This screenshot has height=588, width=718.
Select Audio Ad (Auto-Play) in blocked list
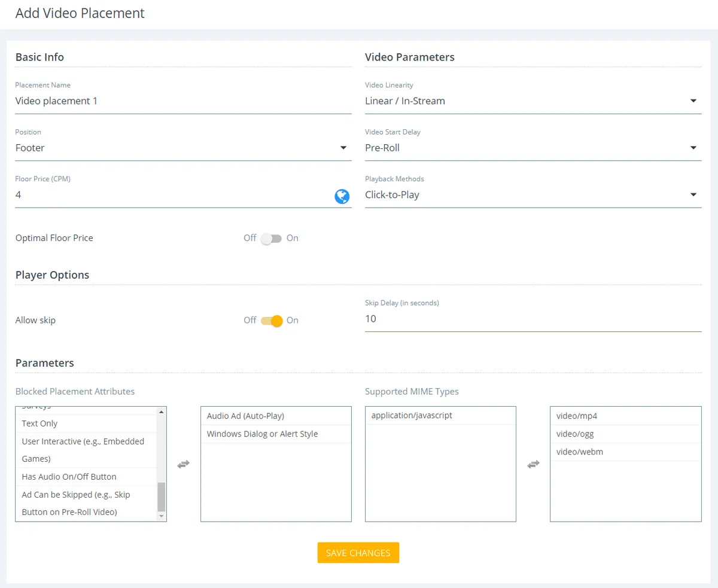pyautogui.click(x=245, y=416)
